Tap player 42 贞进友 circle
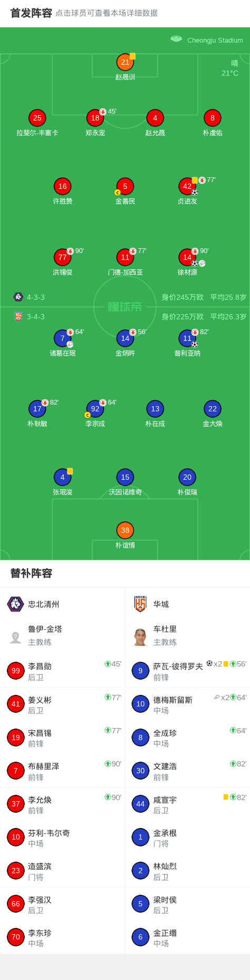Screen dimensions: 250x980 pos(187,186)
